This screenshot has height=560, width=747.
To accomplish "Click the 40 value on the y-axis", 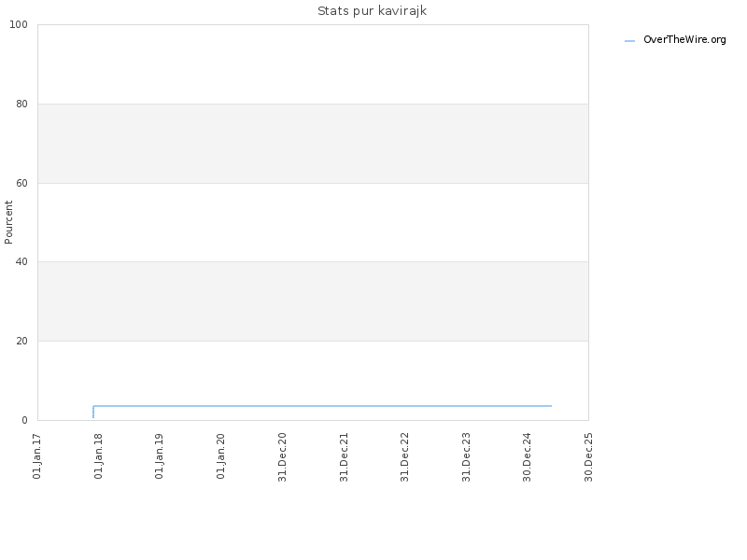I will click(x=21, y=262).
